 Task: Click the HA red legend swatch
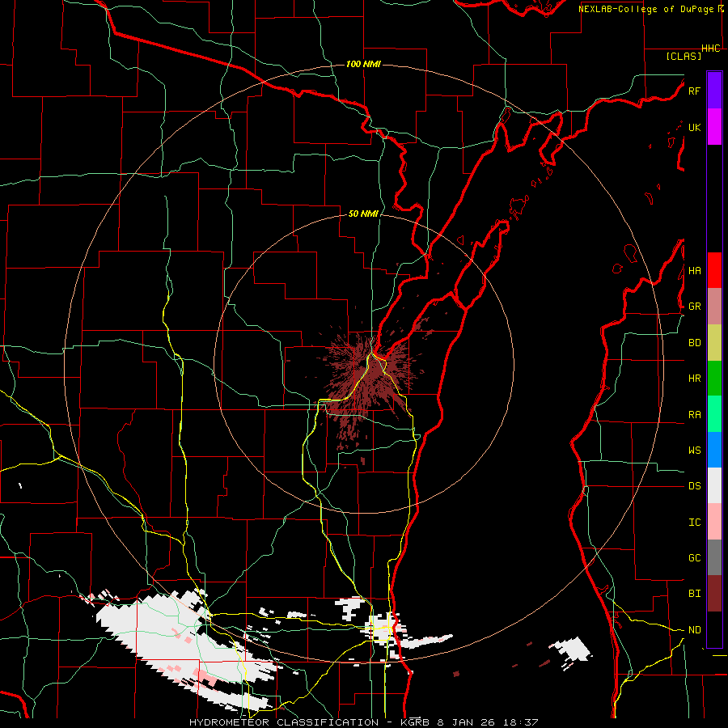pos(714,270)
